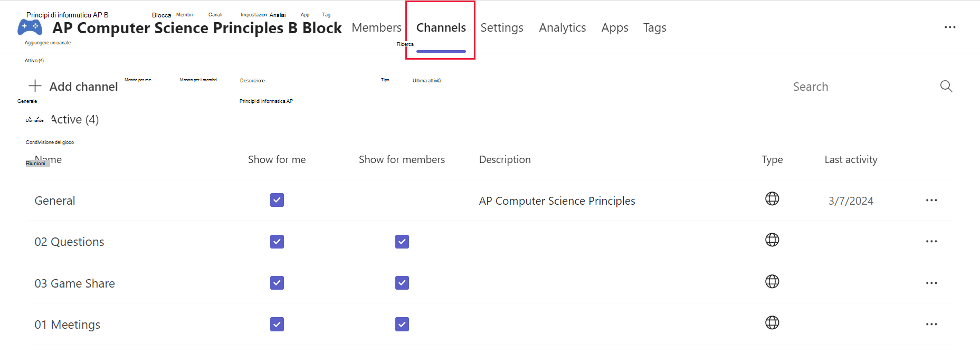This screenshot has width=980, height=353.
Task: Uncheck Show for me for 03 Game Share
Action: [x=277, y=283]
